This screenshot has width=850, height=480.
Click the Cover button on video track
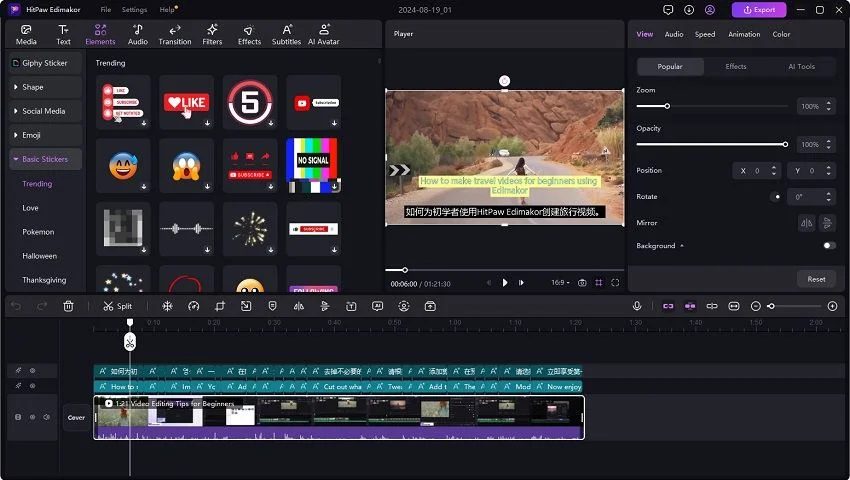click(x=76, y=418)
